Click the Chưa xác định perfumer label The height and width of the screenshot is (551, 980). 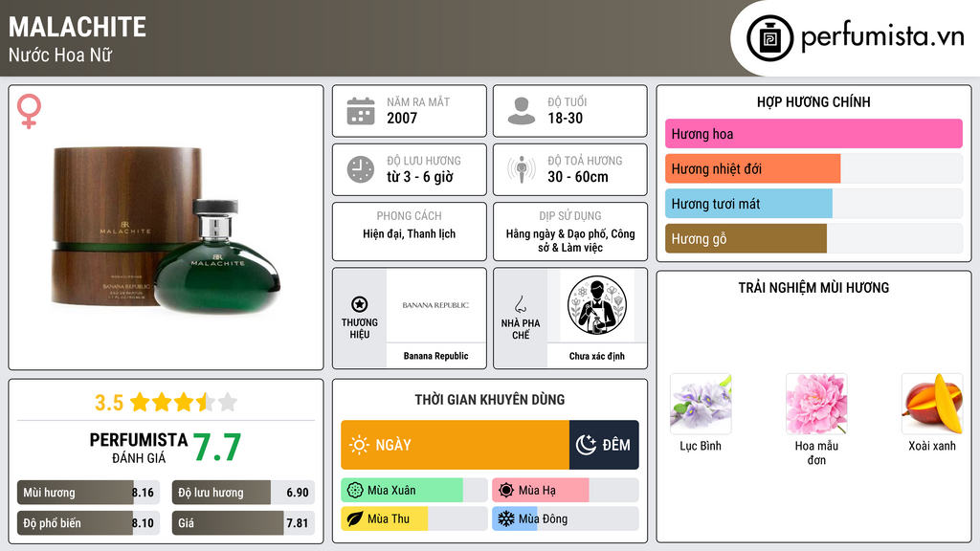click(597, 356)
